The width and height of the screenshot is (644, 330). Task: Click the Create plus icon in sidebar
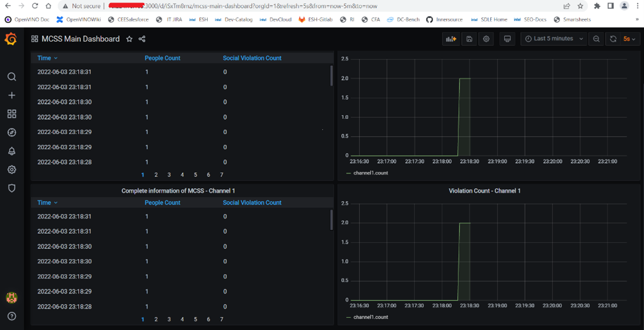coord(12,95)
